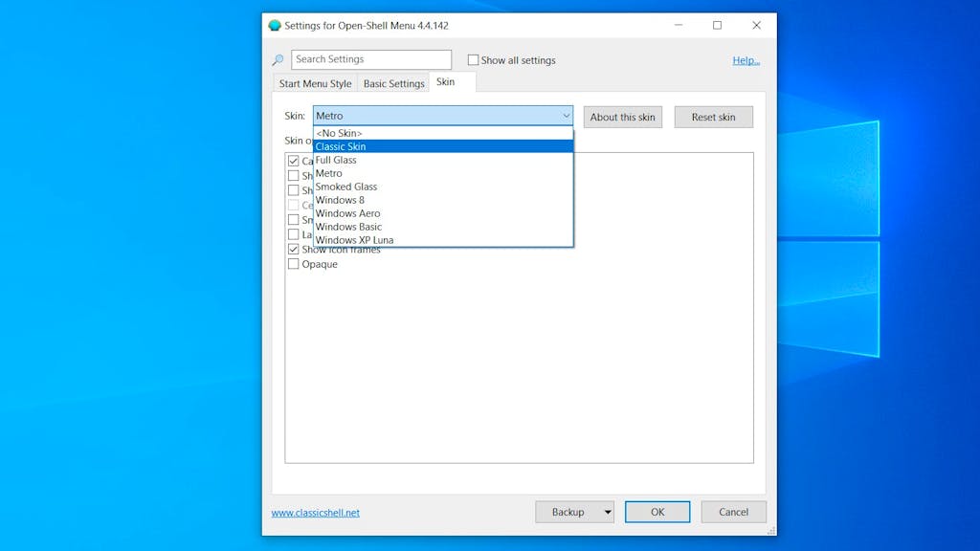Open www.classicshell.net link

(315, 513)
